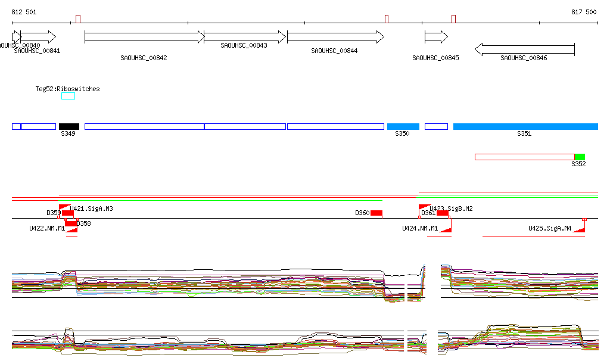Click the green S352 segment
The width and height of the screenshot is (610, 364).
[580, 157]
